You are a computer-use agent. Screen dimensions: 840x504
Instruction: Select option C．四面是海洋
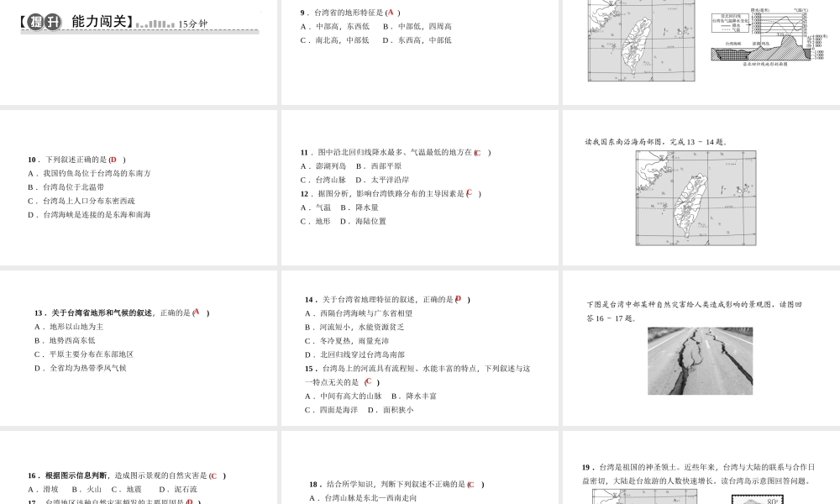click(x=332, y=410)
